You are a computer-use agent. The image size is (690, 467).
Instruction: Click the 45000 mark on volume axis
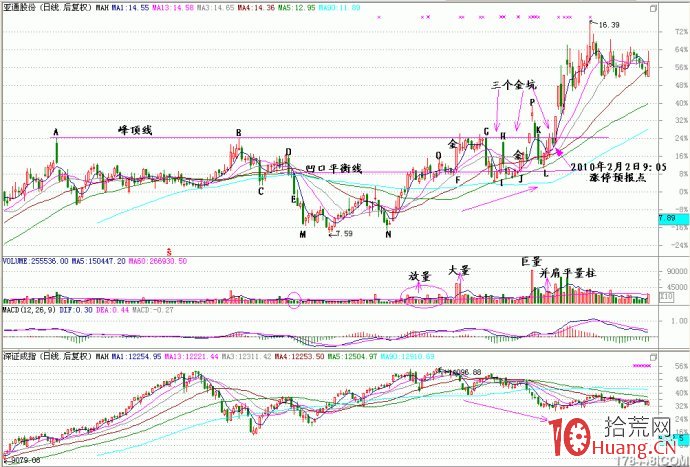(676, 287)
